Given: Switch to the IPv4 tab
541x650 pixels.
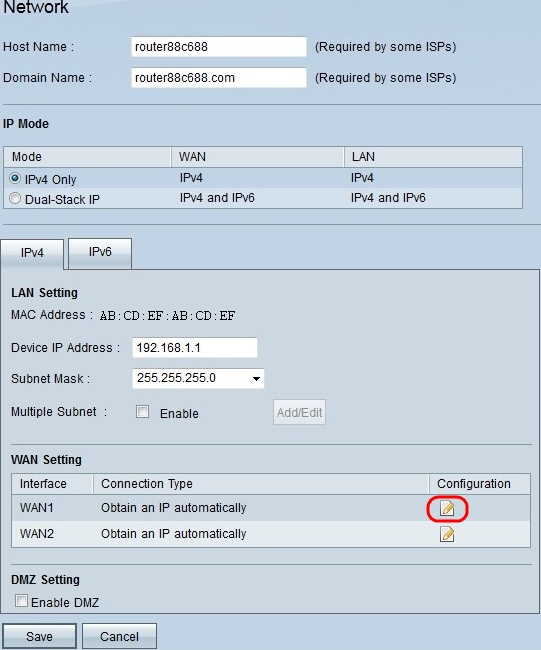Looking at the screenshot, I should pyautogui.click(x=32, y=253).
